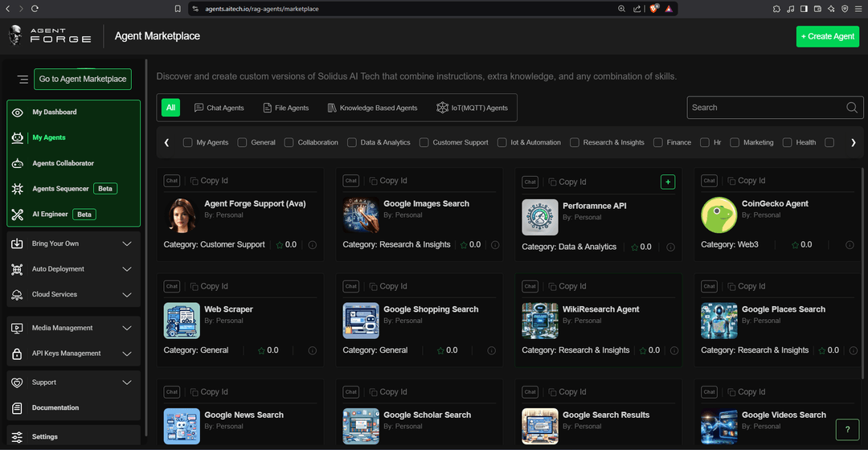Expand API Keys Management chevron
This screenshot has width=868, height=450.
(127, 354)
